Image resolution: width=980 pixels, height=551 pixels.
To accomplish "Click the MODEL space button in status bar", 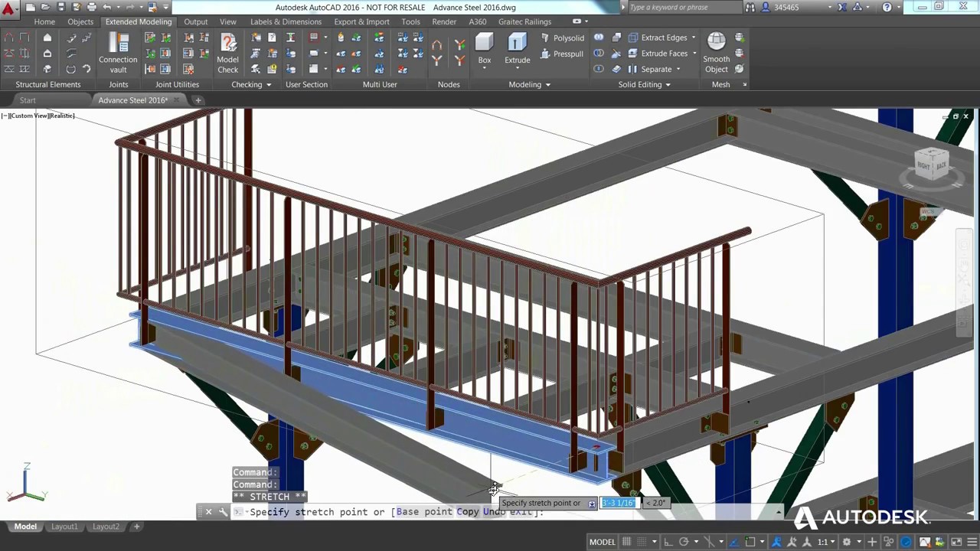I will click(602, 542).
